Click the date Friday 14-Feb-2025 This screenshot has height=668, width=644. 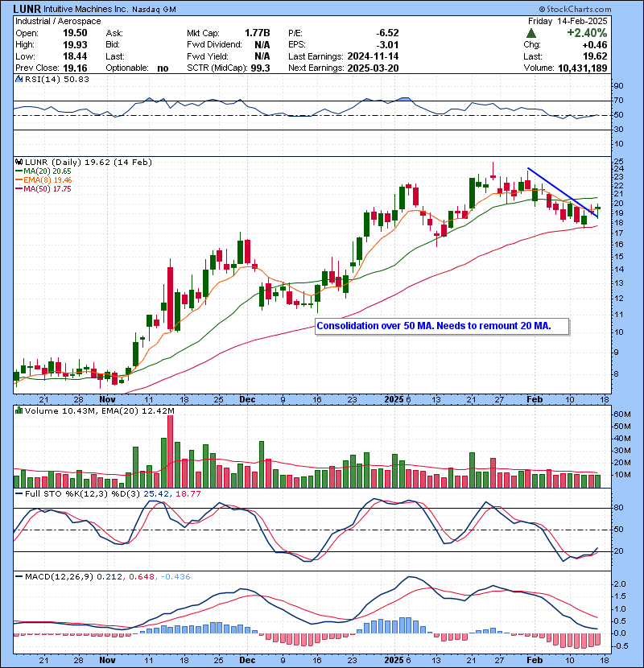568,21
